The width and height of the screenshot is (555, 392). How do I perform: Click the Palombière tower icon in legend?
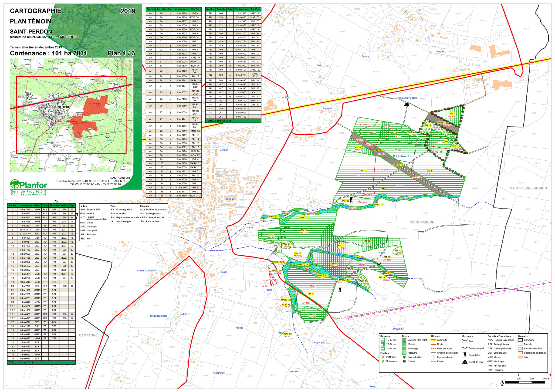[465, 355]
